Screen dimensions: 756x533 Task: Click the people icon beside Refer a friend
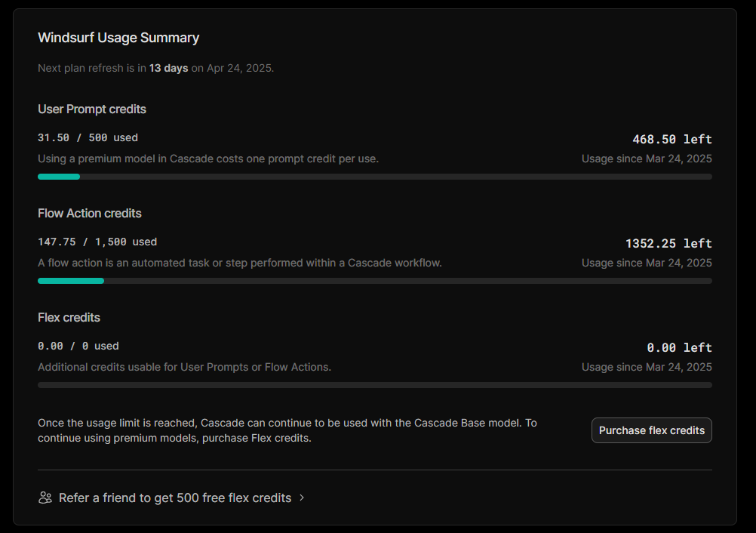(45, 498)
